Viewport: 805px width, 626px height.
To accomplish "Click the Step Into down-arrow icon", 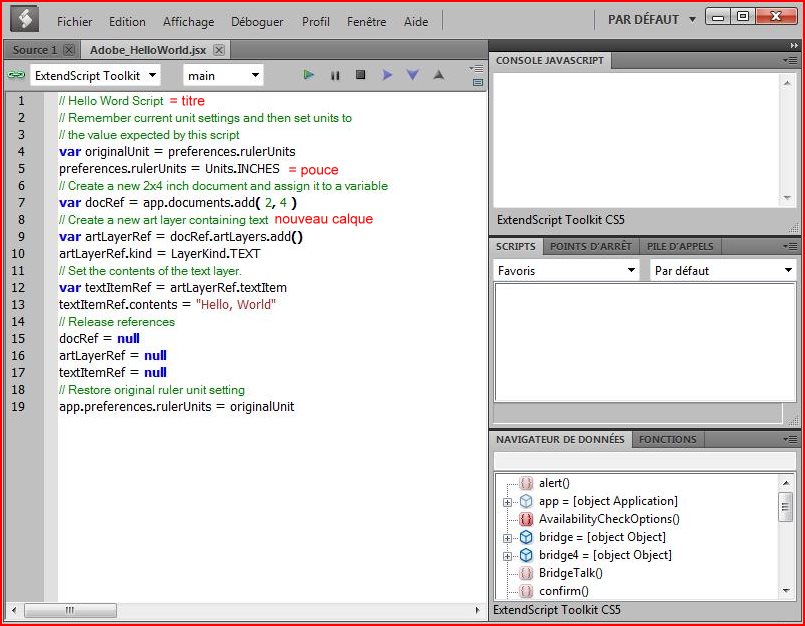I will (412, 75).
